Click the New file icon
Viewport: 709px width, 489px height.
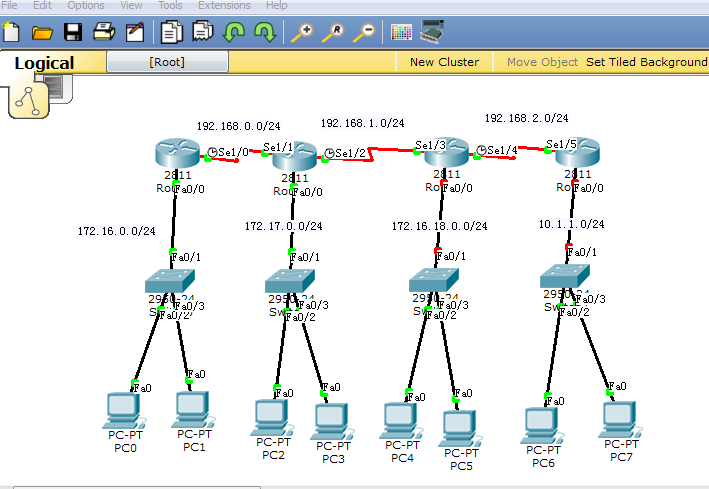[11, 32]
